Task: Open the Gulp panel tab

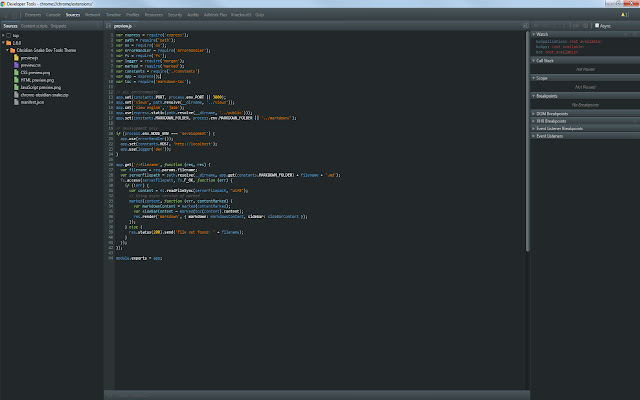Action: 260,15
